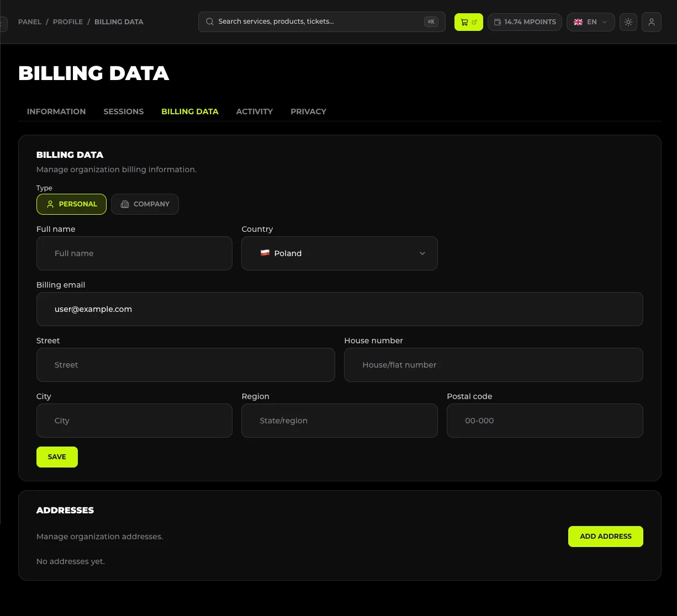Viewport: 677px width, 616px height.
Task: Focus the Full name input field
Action: point(134,253)
